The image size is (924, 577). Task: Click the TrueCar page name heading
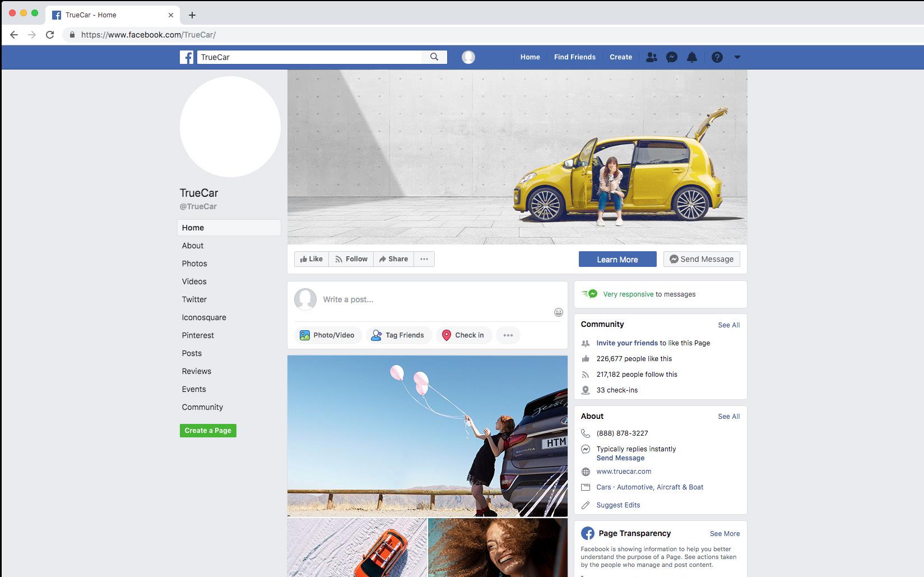199,193
